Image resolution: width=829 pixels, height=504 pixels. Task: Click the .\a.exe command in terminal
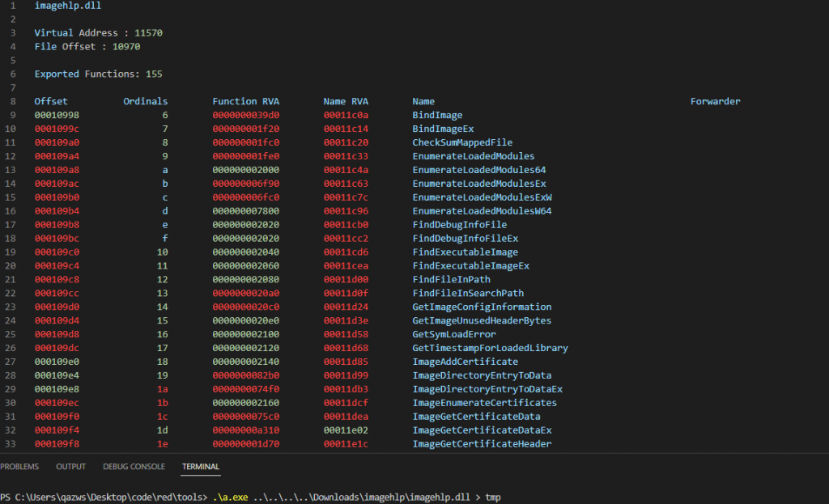[x=230, y=498]
